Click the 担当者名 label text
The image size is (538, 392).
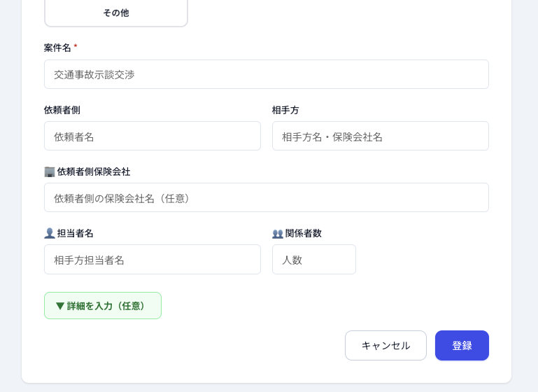coord(76,233)
